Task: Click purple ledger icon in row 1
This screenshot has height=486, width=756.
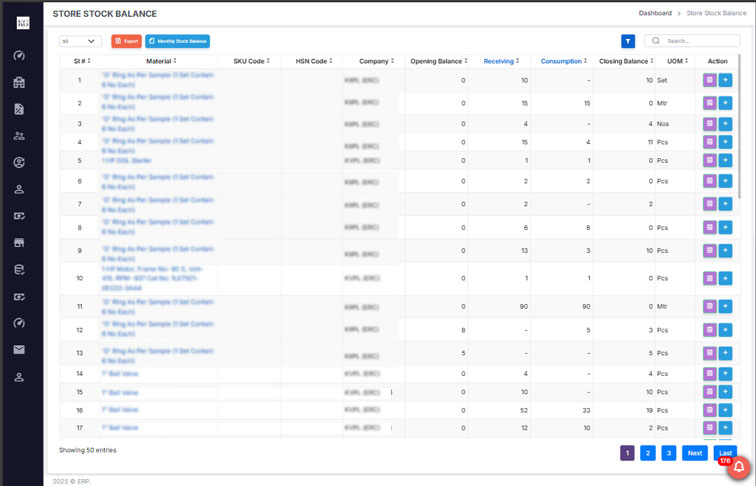Action: pos(710,79)
